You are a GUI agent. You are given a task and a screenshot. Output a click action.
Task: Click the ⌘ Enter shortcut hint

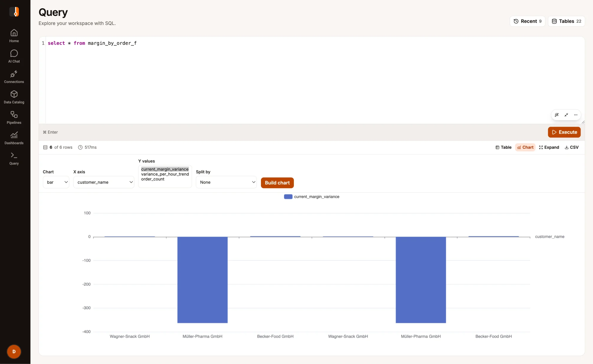tap(50, 132)
